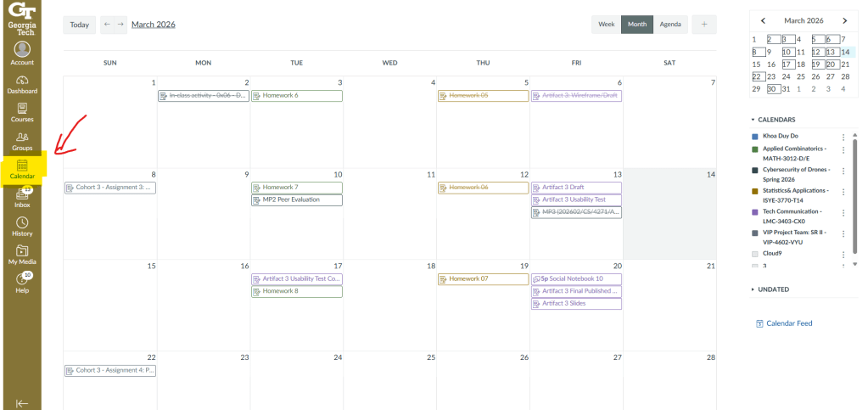Viewport: 868px width, 410px height.
Task: Click the plus create event button
Action: coord(704,25)
